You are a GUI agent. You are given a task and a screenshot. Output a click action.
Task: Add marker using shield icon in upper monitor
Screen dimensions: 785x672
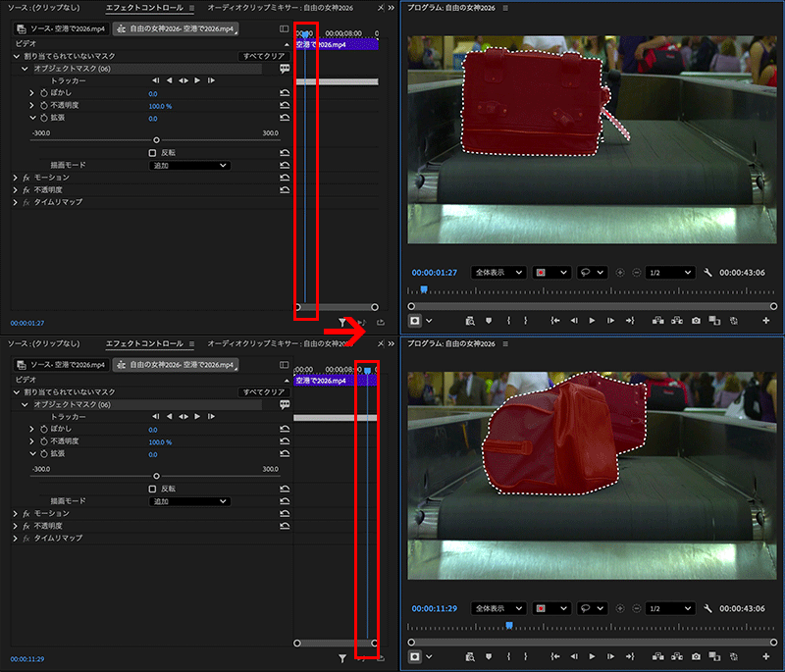[x=490, y=320]
